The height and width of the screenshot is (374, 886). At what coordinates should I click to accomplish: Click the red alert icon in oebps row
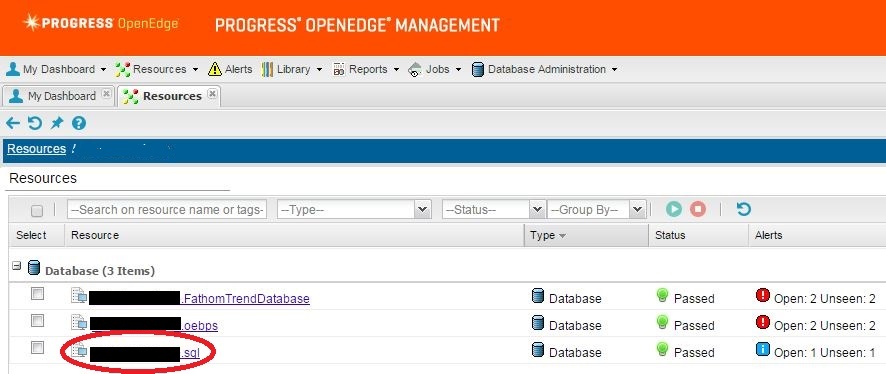pos(762,323)
